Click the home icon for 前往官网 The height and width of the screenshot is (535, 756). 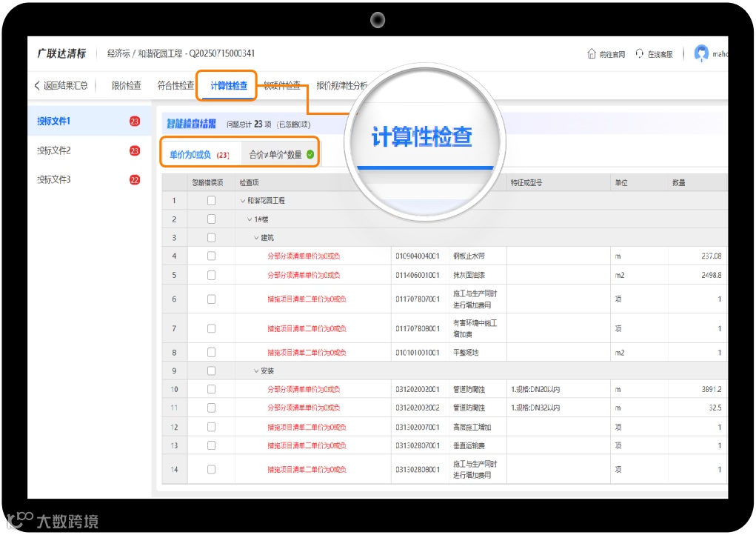(x=592, y=53)
